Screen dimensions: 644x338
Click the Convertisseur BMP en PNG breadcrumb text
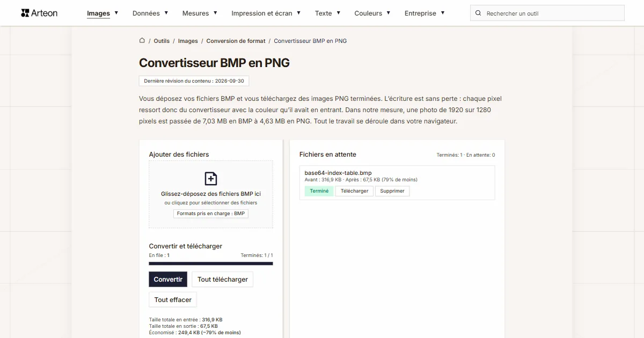coord(310,41)
